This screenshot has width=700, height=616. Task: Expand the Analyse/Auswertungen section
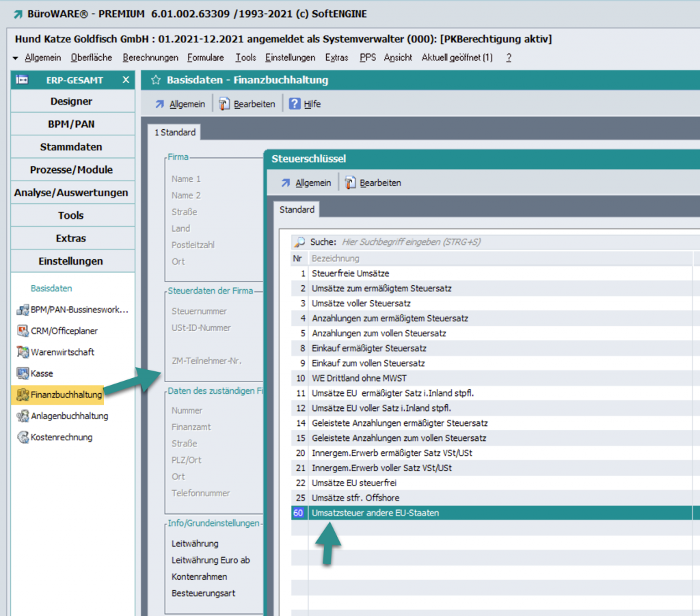point(71,193)
